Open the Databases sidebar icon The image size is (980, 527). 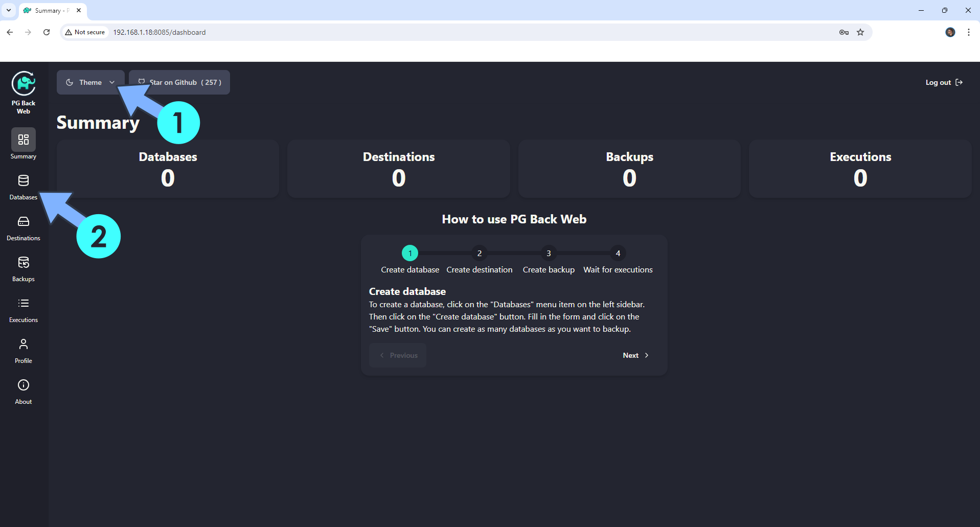[24, 180]
